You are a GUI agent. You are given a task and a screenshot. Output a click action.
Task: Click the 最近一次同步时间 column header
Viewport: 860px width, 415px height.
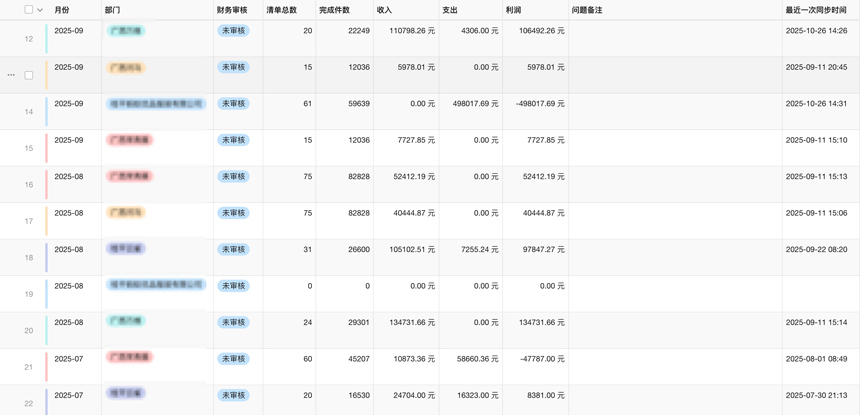pyautogui.click(x=816, y=10)
